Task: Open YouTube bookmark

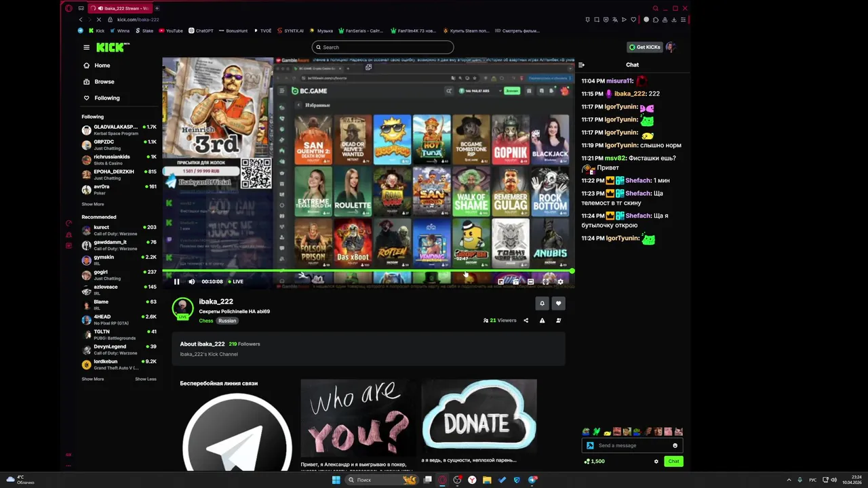Action: (x=170, y=30)
